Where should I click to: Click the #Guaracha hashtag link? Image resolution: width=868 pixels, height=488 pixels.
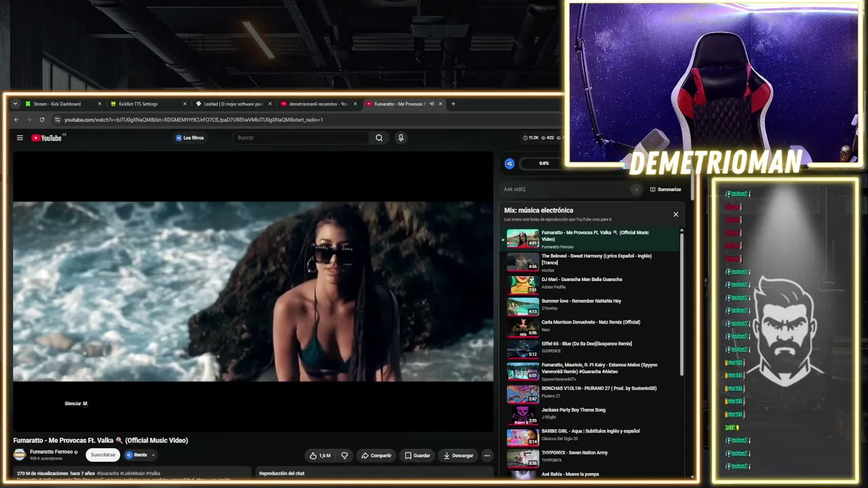107,473
